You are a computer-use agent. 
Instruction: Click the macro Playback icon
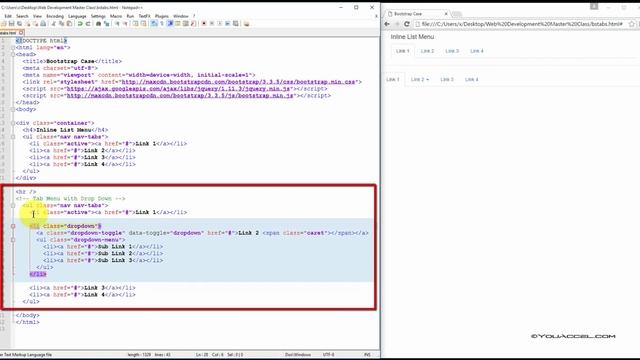220,24
